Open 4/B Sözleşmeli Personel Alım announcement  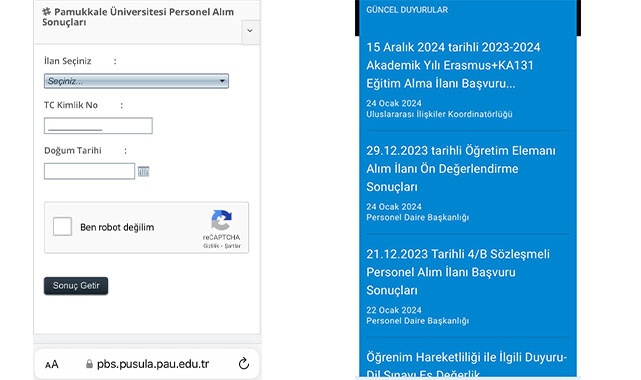458,272
